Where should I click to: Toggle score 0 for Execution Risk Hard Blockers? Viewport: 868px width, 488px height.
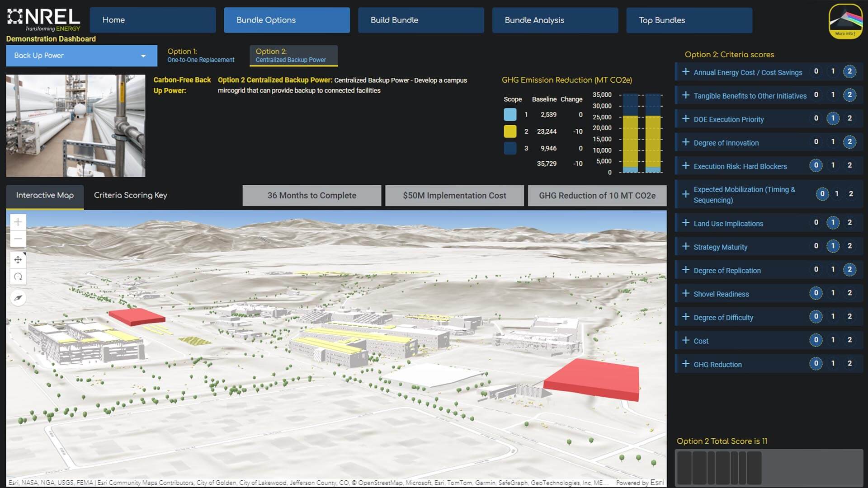click(x=815, y=165)
